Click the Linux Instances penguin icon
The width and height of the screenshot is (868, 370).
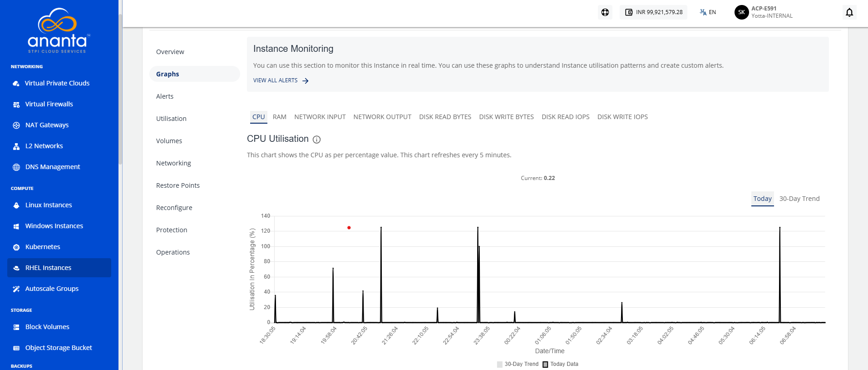pos(16,205)
